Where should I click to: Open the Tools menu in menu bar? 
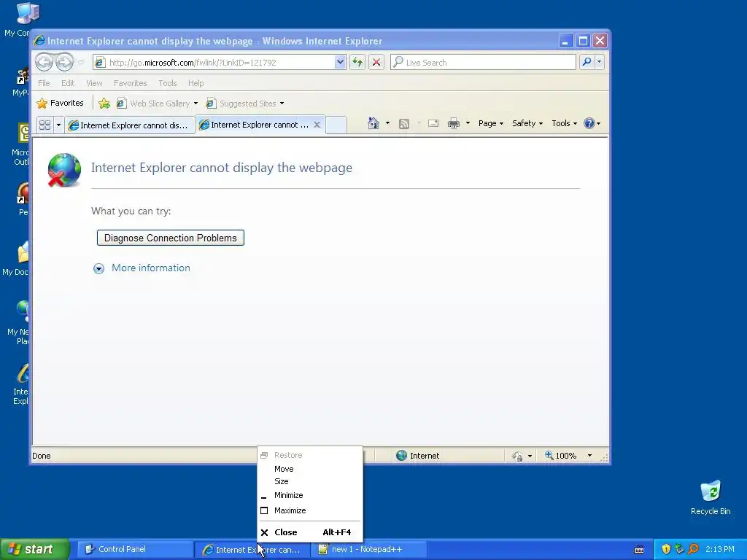point(168,83)
